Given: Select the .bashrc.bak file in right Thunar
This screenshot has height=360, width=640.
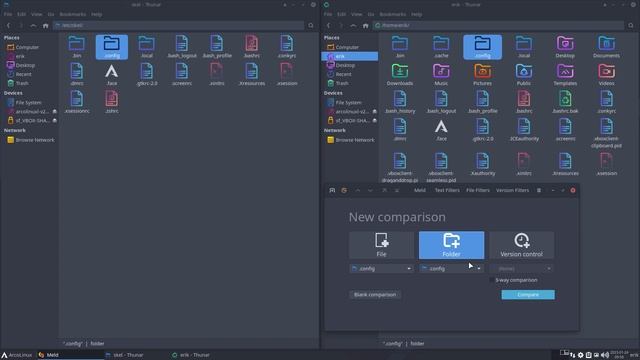Looking at the screenshot, I should [565, 102].
